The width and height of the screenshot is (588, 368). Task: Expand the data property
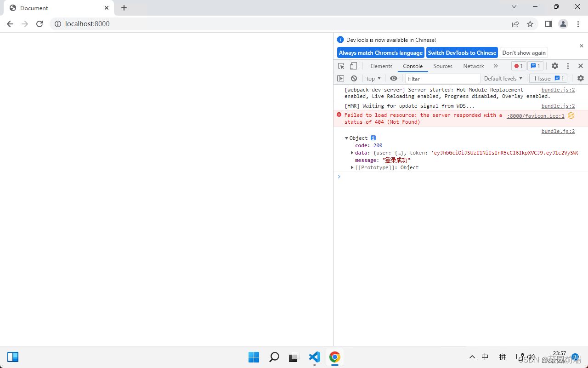(352, 153)
